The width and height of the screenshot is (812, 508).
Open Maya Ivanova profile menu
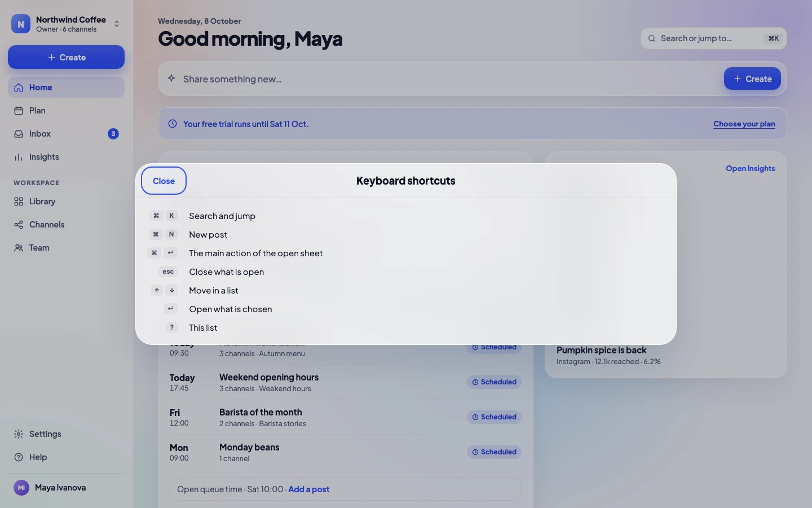66,488
